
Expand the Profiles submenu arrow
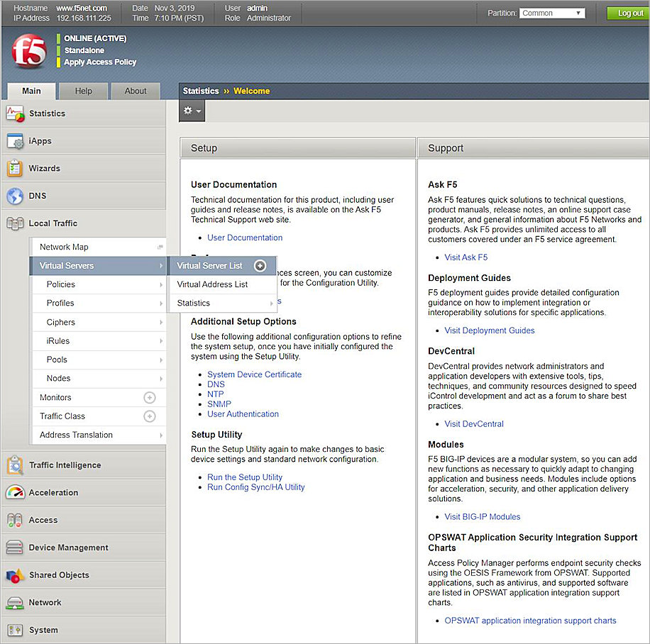click(160, 303)
